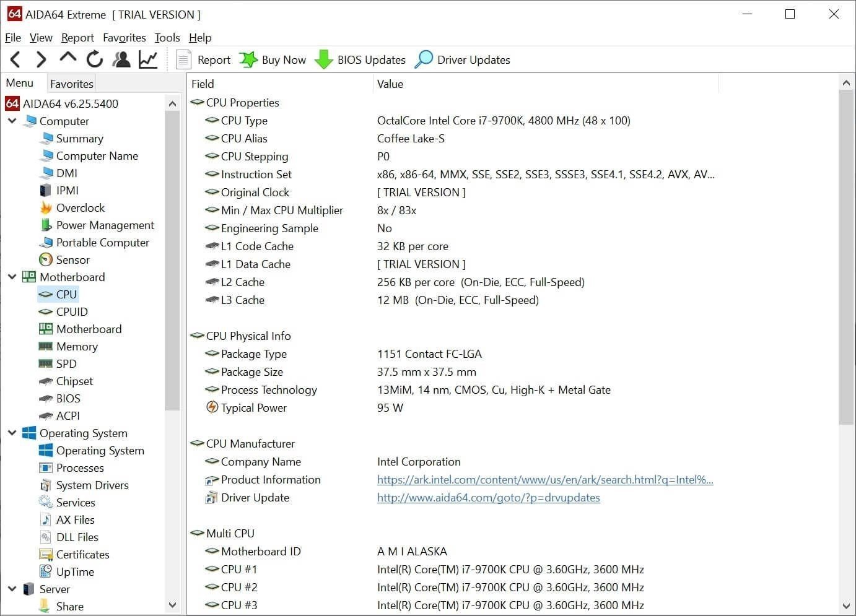Switch to the Favorites tab
The width and height of the screenshot is (856, 616).
[72, 84]
